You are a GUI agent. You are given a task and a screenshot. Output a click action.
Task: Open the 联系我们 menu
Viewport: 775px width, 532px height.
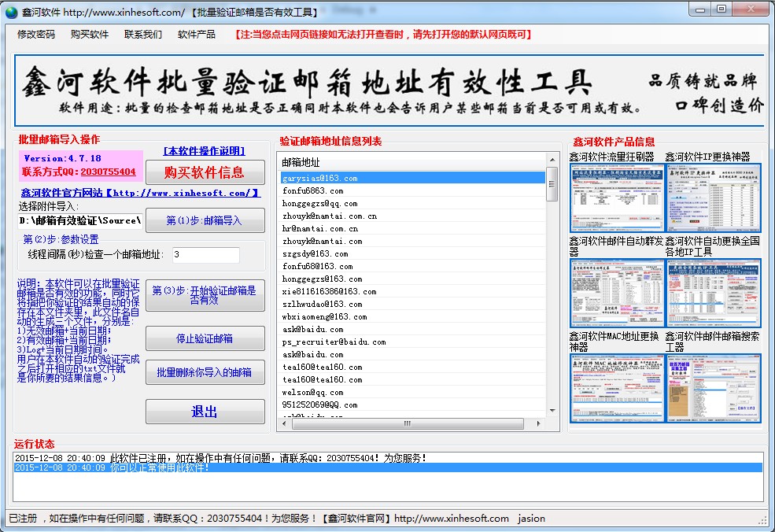click(x=143, y=35)
